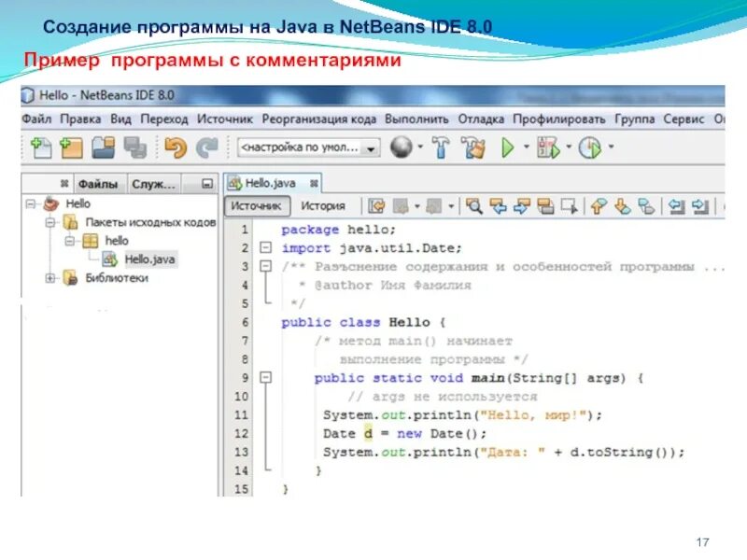Click the Find Previous Occurrence icon
The image size is (747, 560).
click(499, 206)
